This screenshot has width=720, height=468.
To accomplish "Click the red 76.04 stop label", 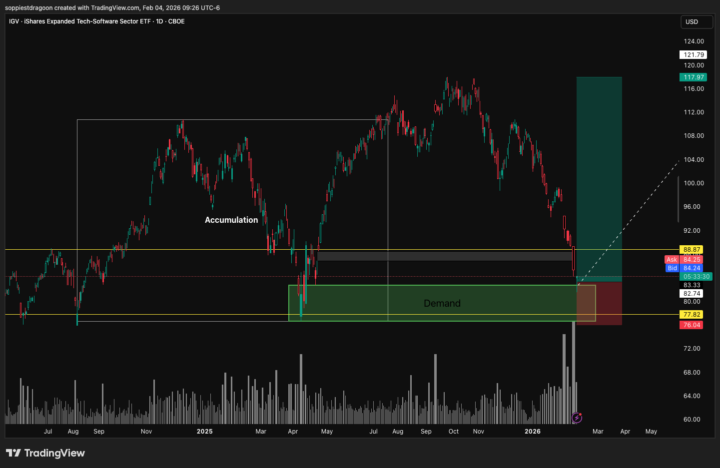I will (691, 325).
